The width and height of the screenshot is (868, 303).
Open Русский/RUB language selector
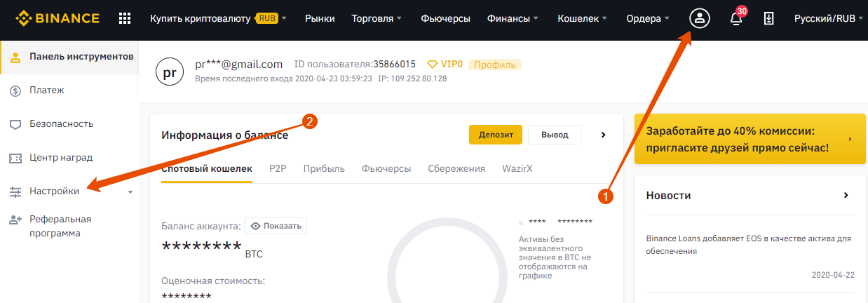tap(829, 18)
